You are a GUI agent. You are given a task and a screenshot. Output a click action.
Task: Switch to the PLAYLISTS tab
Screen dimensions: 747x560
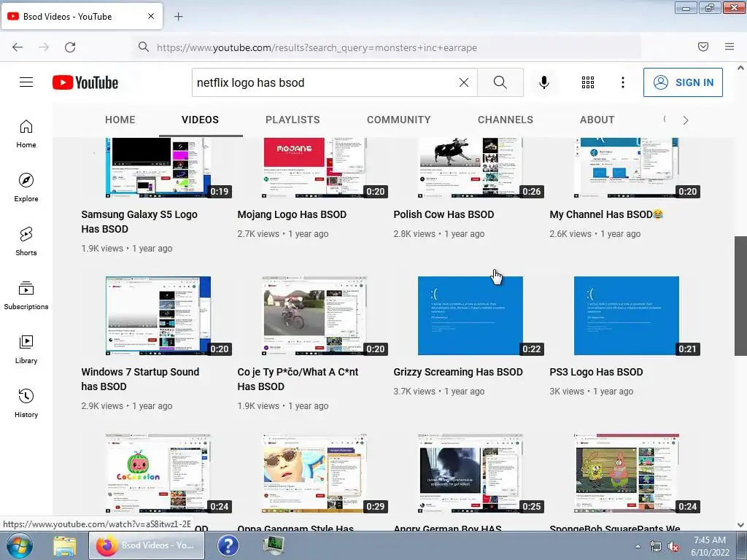click(x=293, y=120)
